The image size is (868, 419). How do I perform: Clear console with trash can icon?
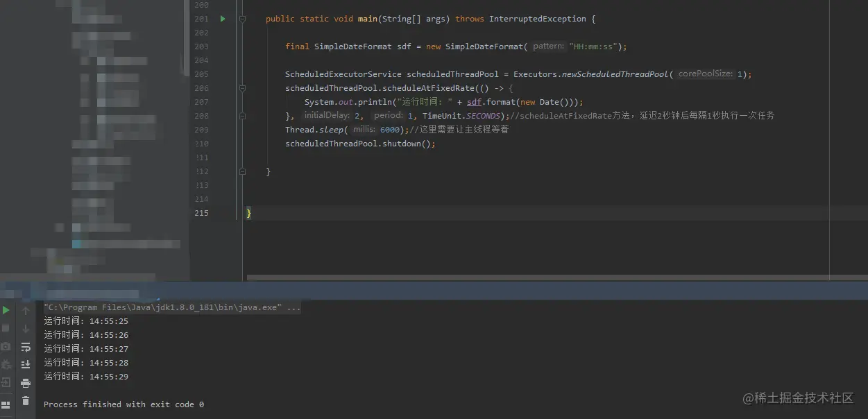pos(26,400)
